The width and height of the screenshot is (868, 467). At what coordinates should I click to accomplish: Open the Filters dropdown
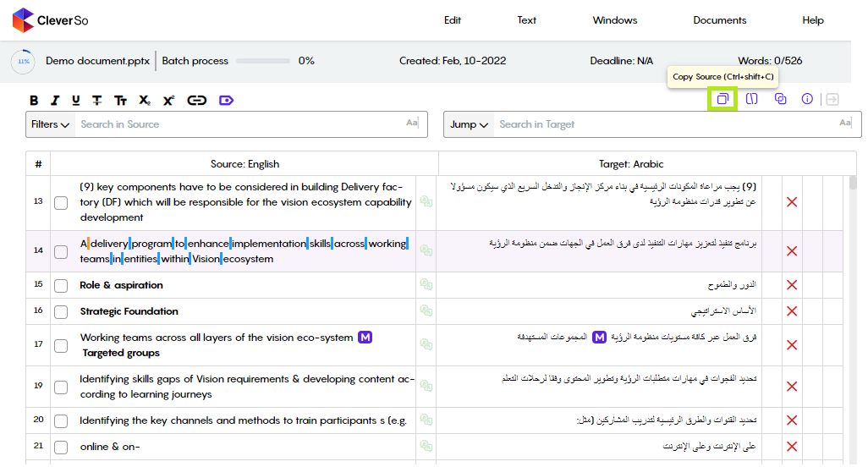coord(50,124)
